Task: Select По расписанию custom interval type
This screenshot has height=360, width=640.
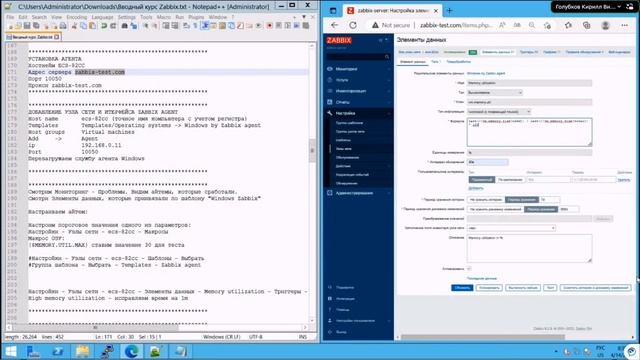Action: [x=510, y=180]
